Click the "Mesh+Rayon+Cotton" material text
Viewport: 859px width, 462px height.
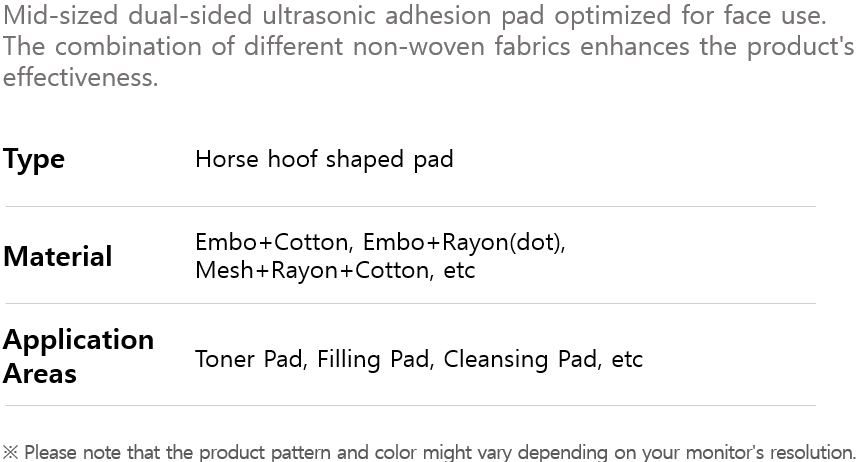313,270
